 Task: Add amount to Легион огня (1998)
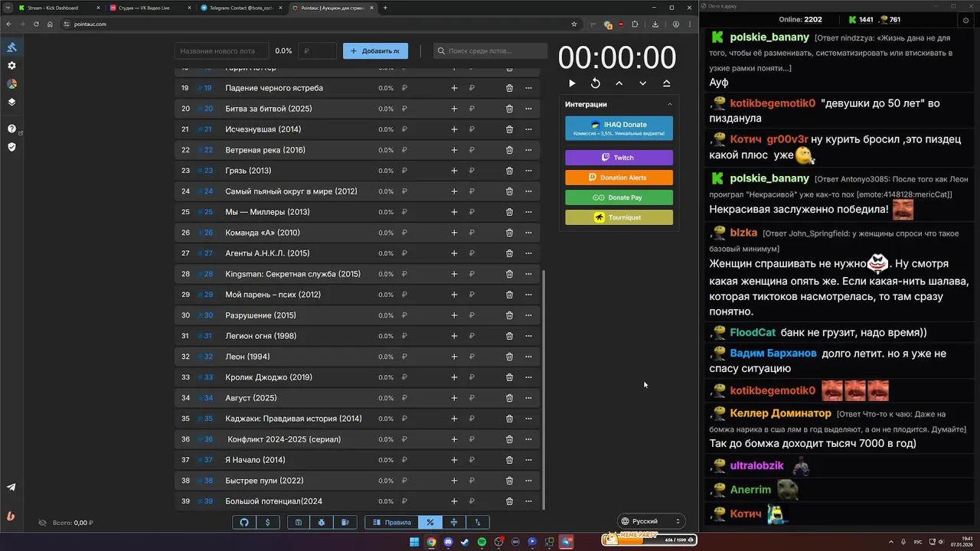tap(454, 336)
